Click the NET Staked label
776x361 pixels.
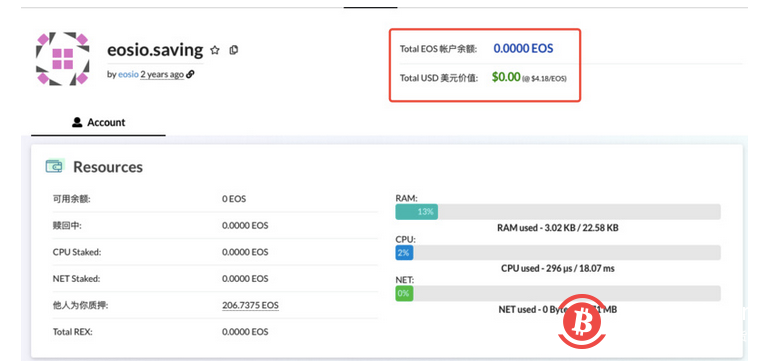click(76, 279)
